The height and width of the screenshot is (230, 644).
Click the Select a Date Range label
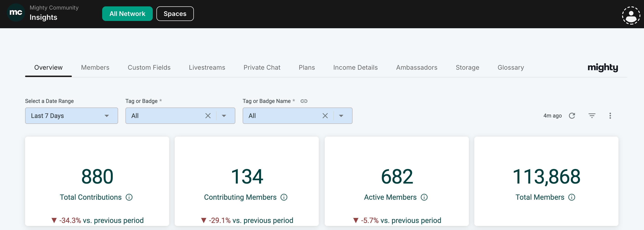click(49, 101)
